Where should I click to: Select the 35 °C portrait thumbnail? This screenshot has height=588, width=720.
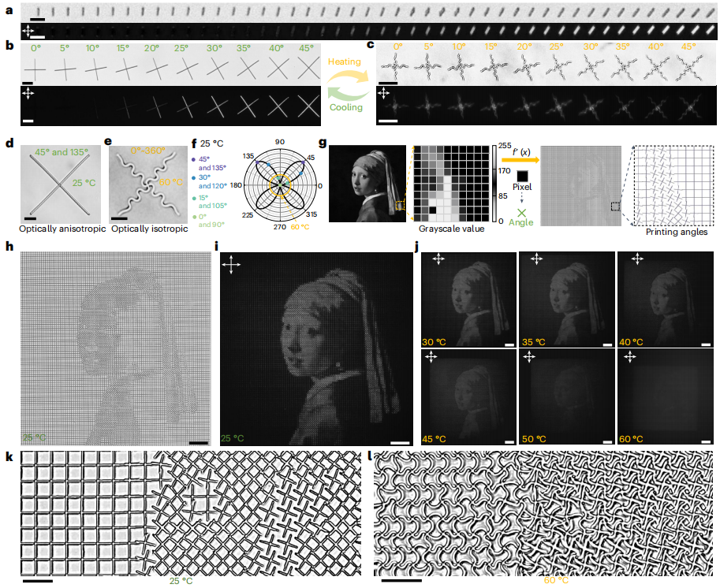point(567,300)
